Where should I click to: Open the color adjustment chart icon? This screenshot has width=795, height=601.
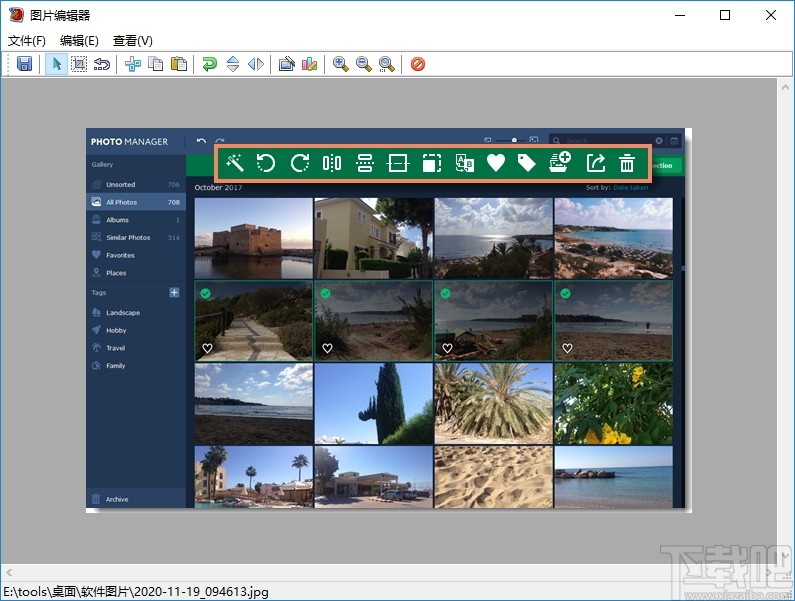[310, 64]
